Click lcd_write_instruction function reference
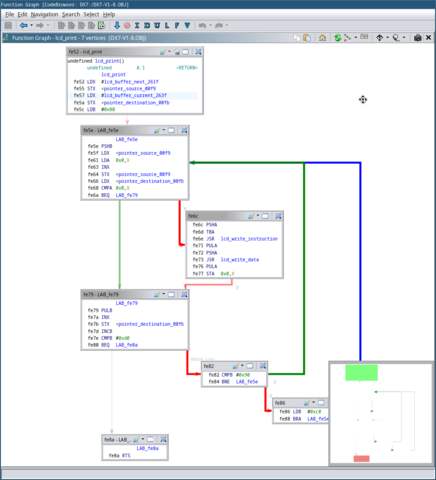Image resolution: width=436 pixels, height=480 pixels. [x=249, y=239]
